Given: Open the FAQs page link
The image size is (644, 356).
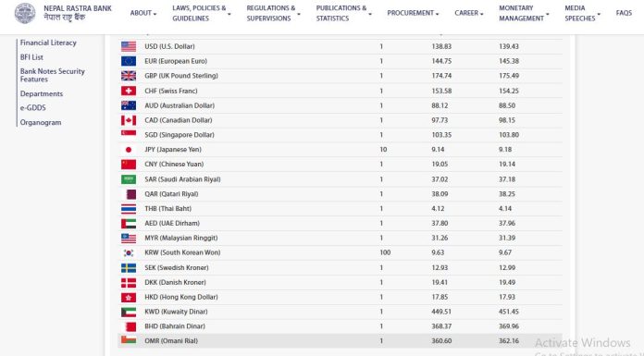Looking at the screenshot, I should click(x=624, y=13).
